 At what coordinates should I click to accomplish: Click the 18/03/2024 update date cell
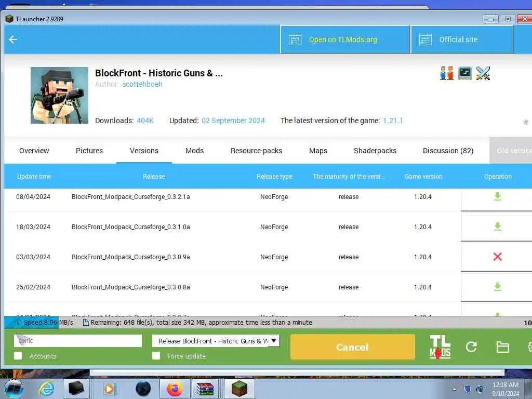click(x=33, y=227)
